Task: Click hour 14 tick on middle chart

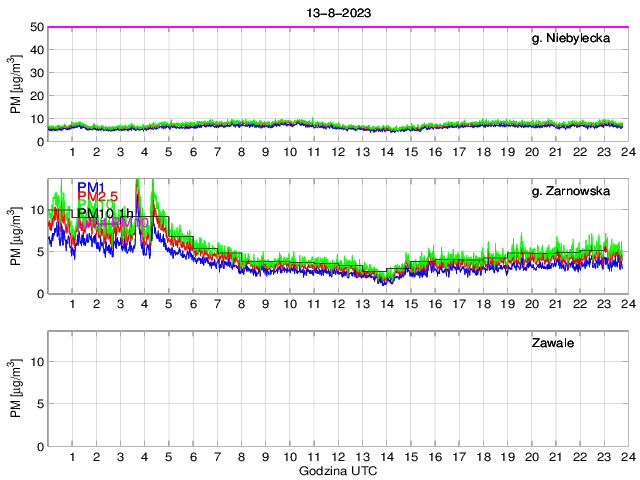Action: pos(386,304)
